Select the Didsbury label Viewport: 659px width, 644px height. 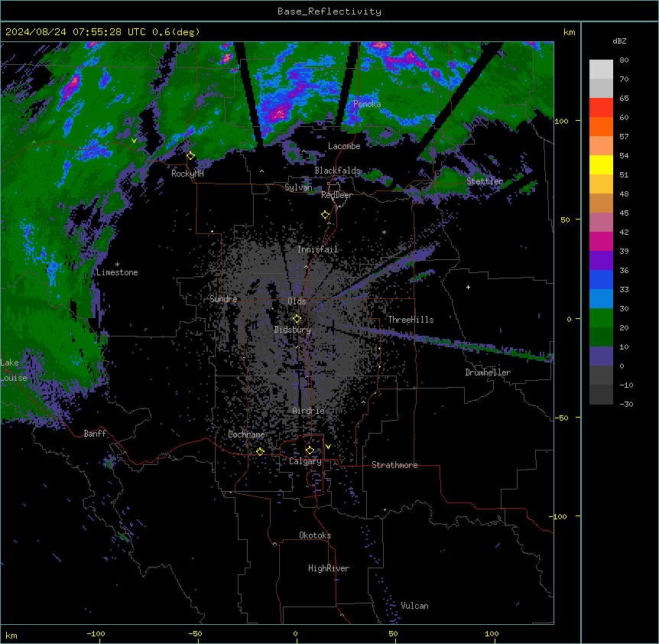pyautogui.click(x=293, y=330)
